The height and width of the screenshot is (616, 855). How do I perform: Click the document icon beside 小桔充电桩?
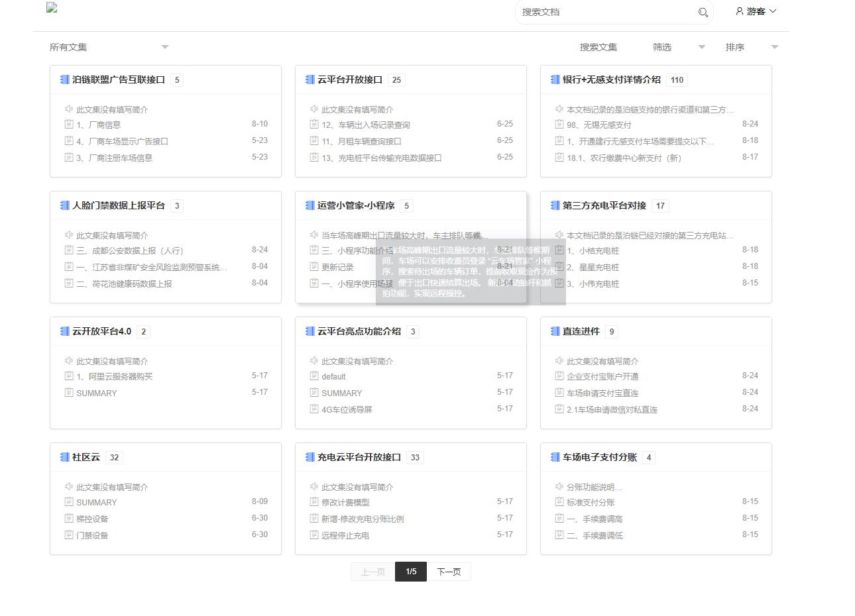pyautogui.click(x=559, y=250)
